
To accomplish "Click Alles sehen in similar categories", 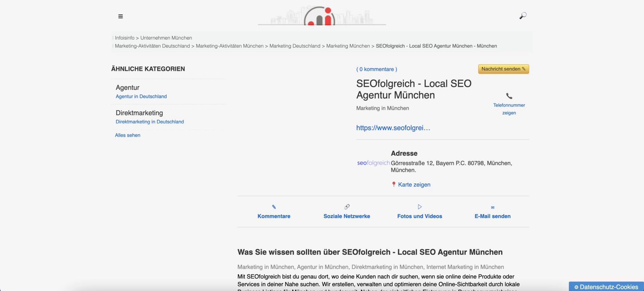I will (128, 135).
